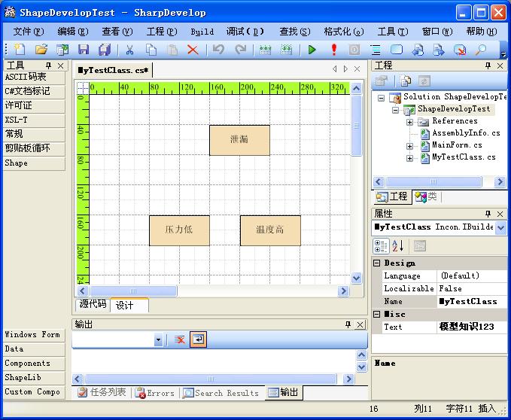
Task: Click the categorized properties view icon
Action: [380, 246]
